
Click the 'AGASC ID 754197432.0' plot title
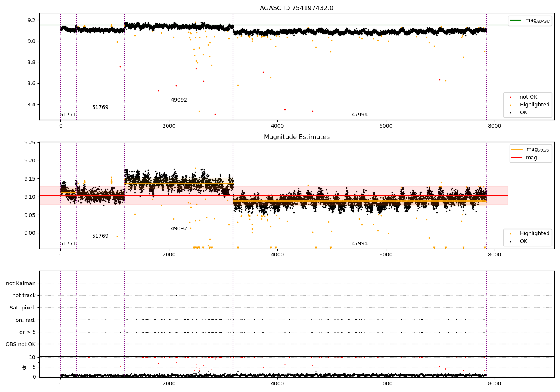coord(296,8)
